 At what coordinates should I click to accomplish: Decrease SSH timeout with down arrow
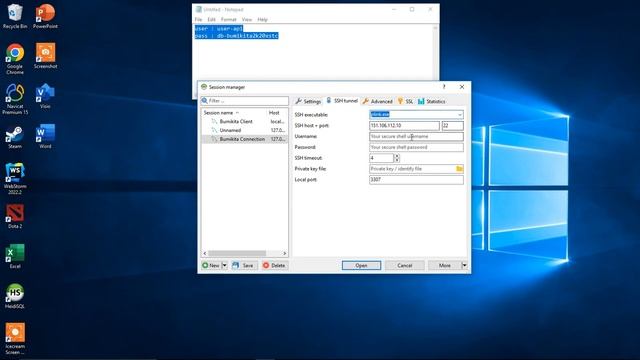coord(397,160)
